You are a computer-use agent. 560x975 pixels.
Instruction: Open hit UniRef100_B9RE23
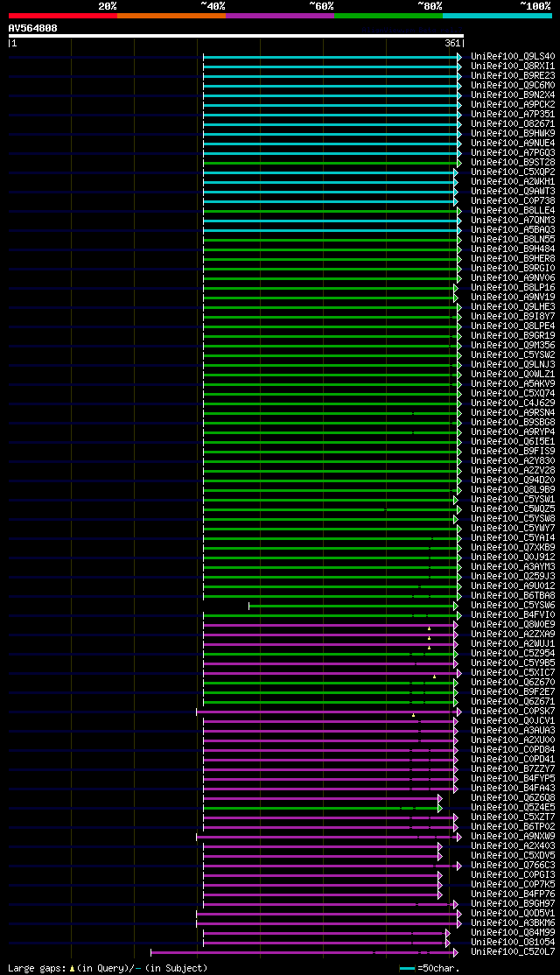pos(513,76)
